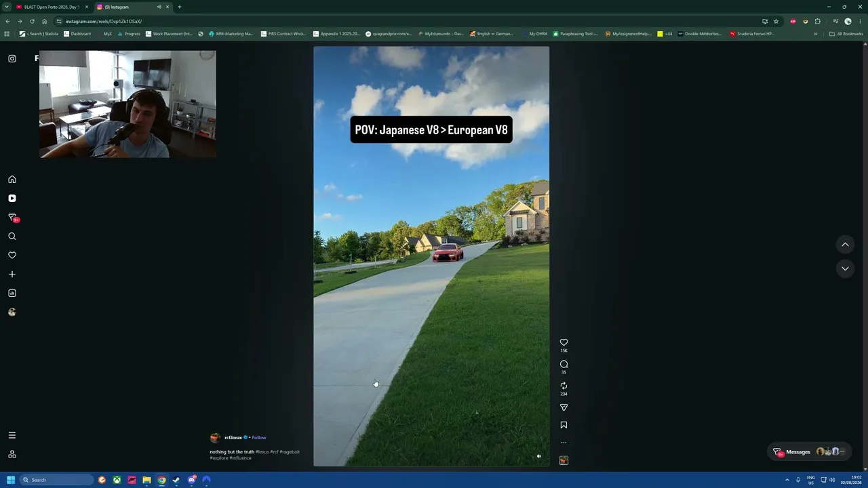The height and width of the screenshot is (488, 868).
Task: Switch to the BLAST Open Porto tab
Action: point(53,7)
